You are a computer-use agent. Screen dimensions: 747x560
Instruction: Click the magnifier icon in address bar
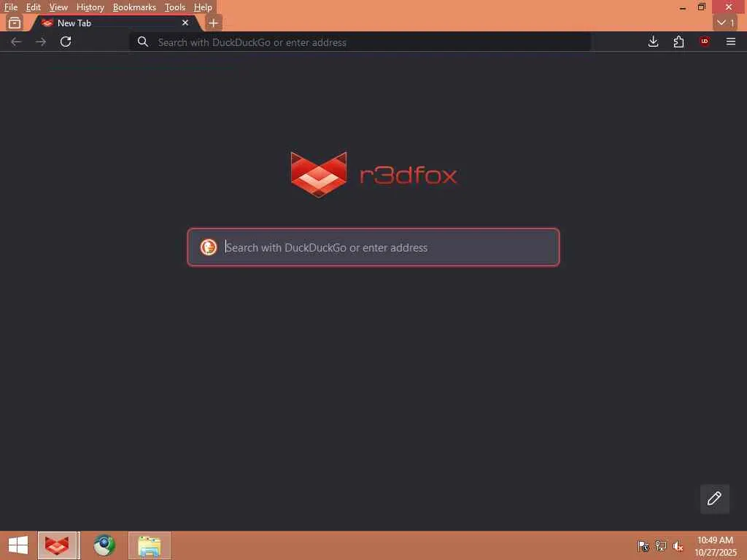142,42
